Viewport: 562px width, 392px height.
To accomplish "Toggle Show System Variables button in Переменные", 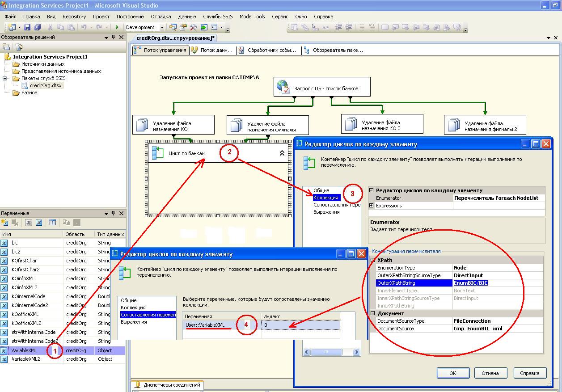I will pos(29,223).
